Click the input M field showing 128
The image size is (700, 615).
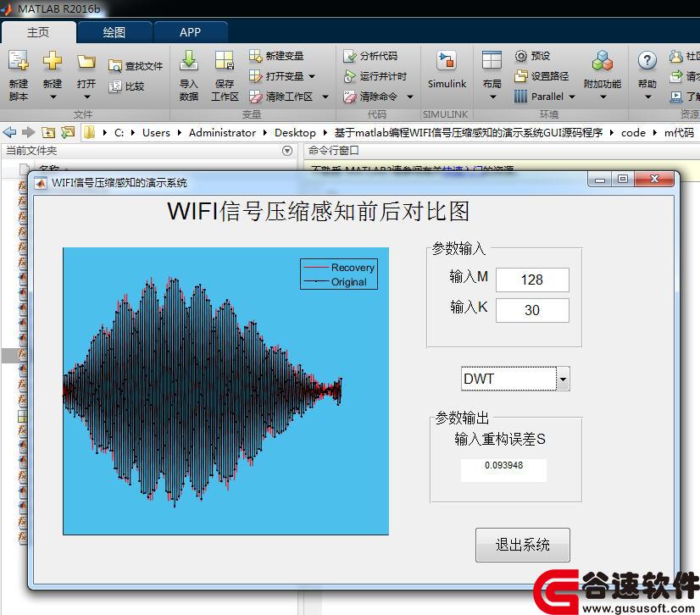click(x=532, y=280)
